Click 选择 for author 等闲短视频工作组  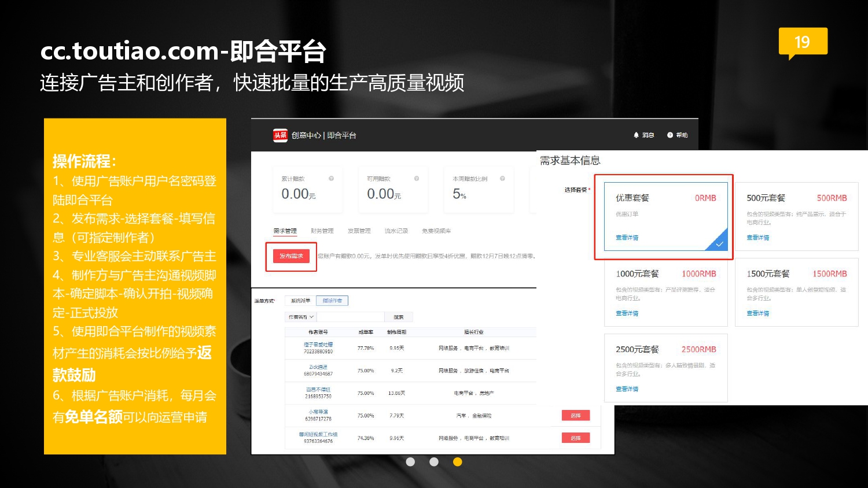(576, 438)
